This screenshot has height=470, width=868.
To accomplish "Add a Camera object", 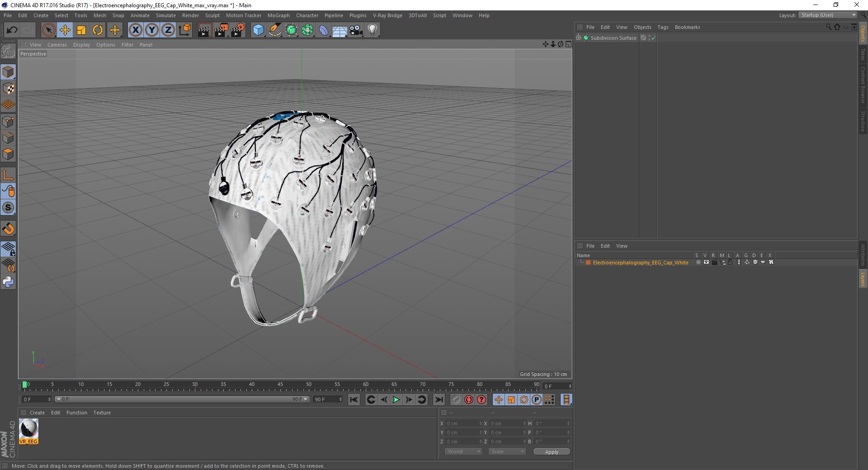I will pos(356,30).
